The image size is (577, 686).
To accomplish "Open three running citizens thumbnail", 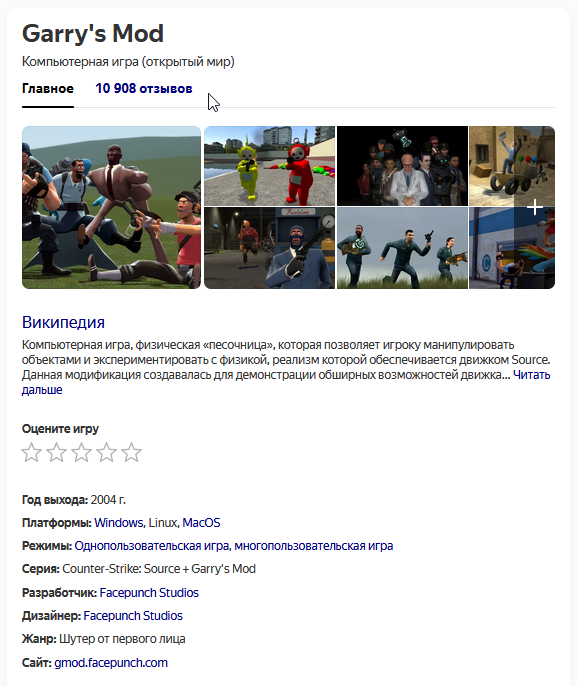I will pos(402,248).
